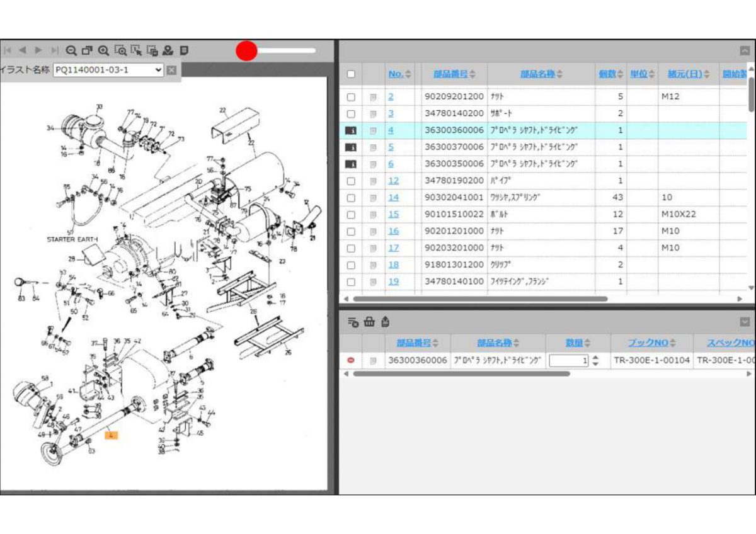756x534 pixels.
Task: Click the cart export icon
Action: 385,322
